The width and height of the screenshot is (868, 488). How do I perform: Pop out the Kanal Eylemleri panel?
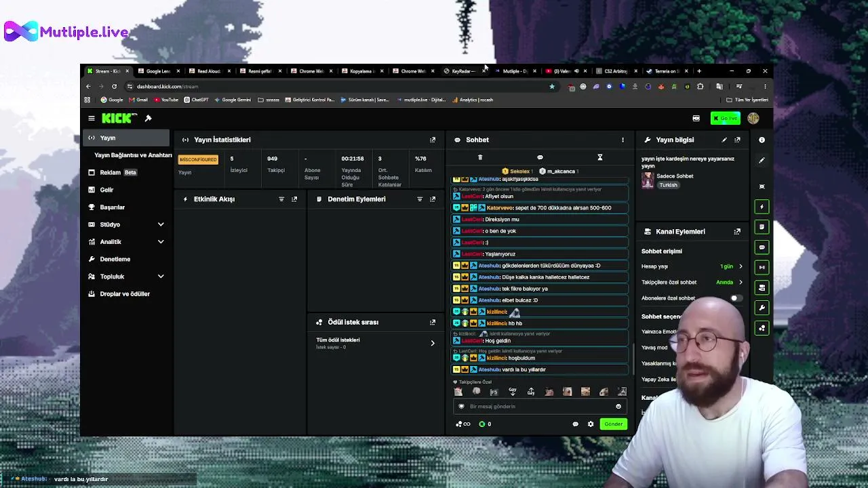tap(737, 232)
